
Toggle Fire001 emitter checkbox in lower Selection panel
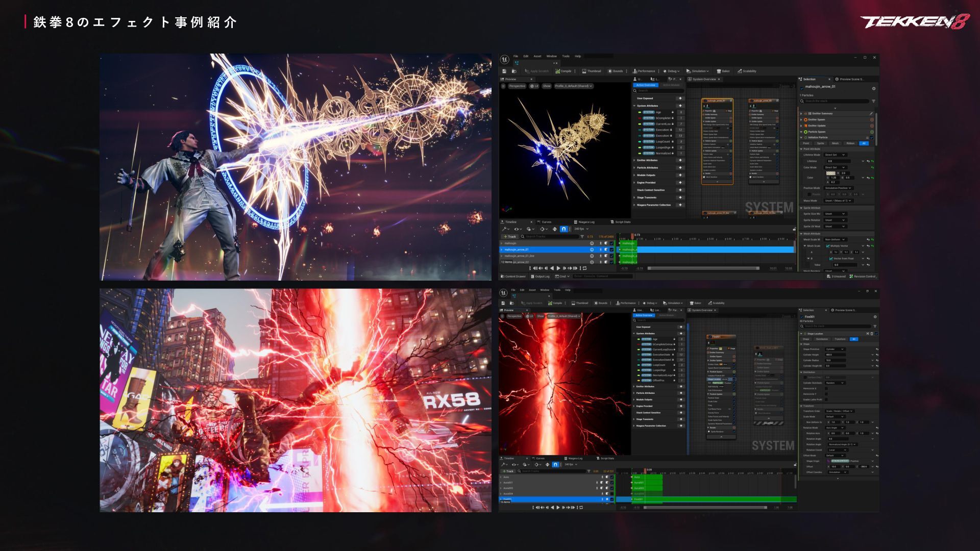(x=802, y=317)
